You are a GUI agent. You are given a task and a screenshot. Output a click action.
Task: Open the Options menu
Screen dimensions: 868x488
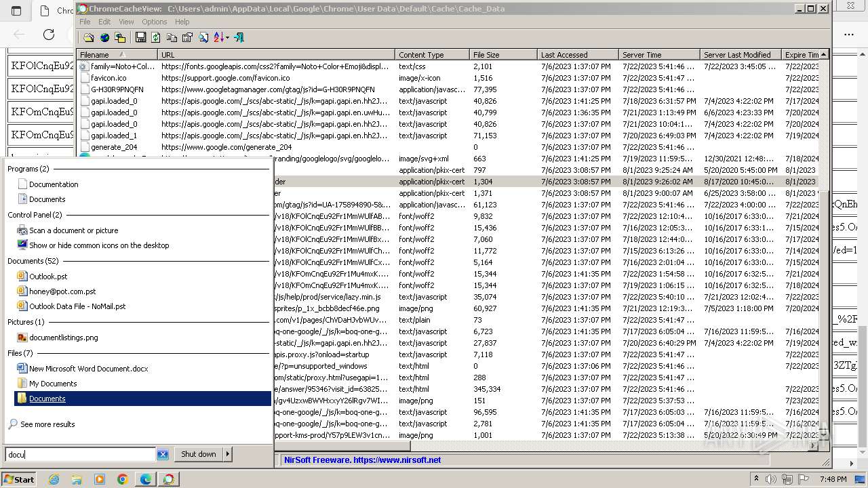pyautogui.click(x=155, y=22)
